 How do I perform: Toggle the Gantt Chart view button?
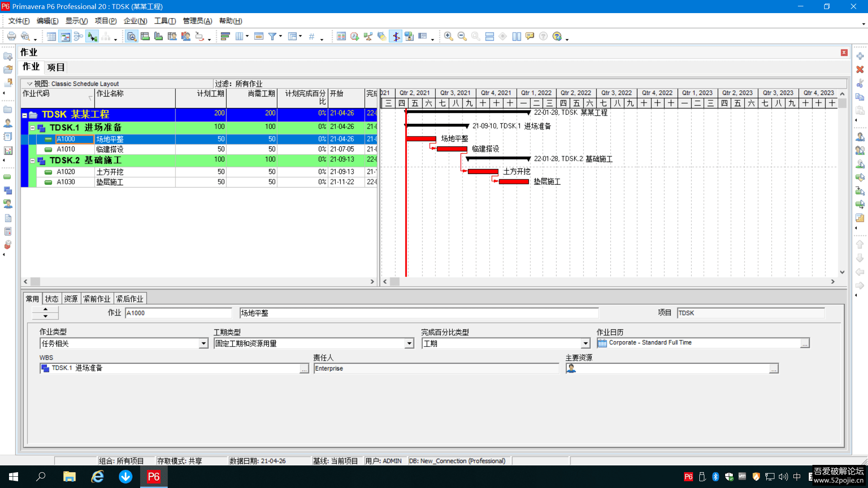[65, 37]
